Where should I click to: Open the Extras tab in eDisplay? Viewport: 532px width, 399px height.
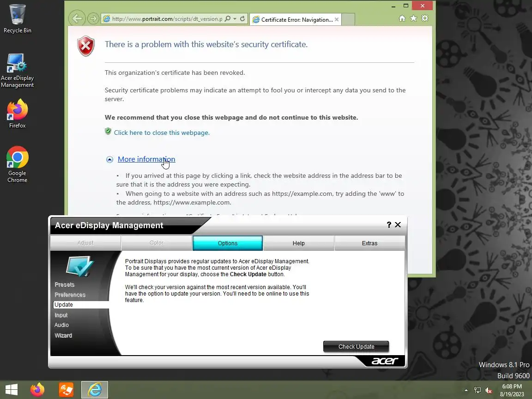pos(369,243)
